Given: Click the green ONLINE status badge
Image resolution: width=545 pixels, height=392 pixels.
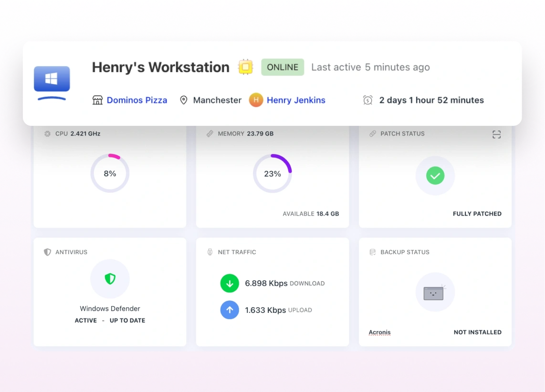Looking at the screenshot, I should pos(283,67).
